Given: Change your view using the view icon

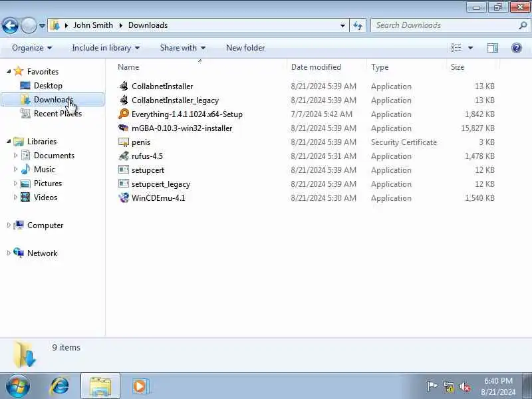Looking at the screenshot, I should point(456,48).
